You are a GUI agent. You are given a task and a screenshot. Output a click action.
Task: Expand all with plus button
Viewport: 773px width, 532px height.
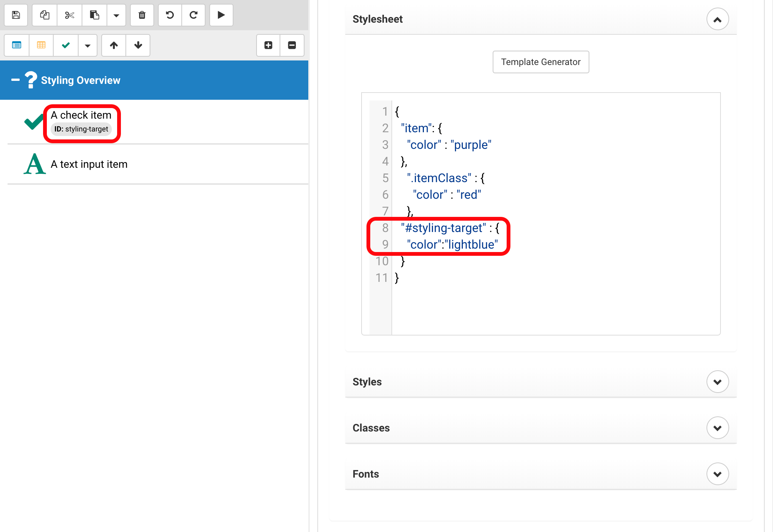(268, 45)
